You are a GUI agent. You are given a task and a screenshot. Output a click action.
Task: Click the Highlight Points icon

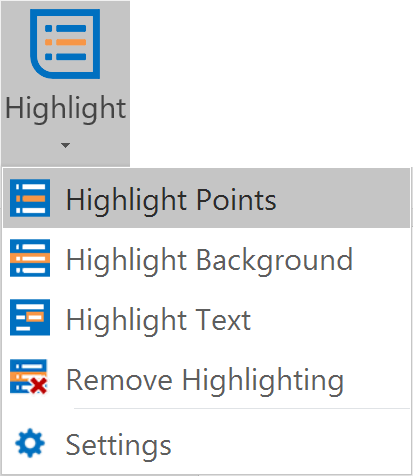[x=30, y=198]
